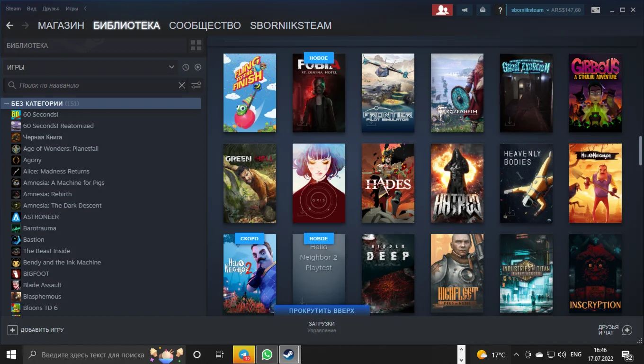Click the Barotrauma game icon
Image resolution: width=644 pixels, height=364 pixels.
point(16,228)
